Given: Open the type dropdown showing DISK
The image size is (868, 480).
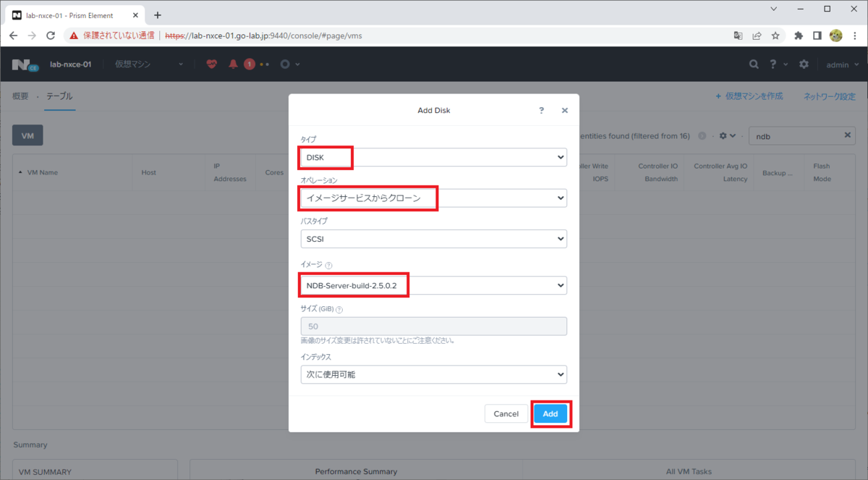Looking at the screenshot, I should [433, 157].
